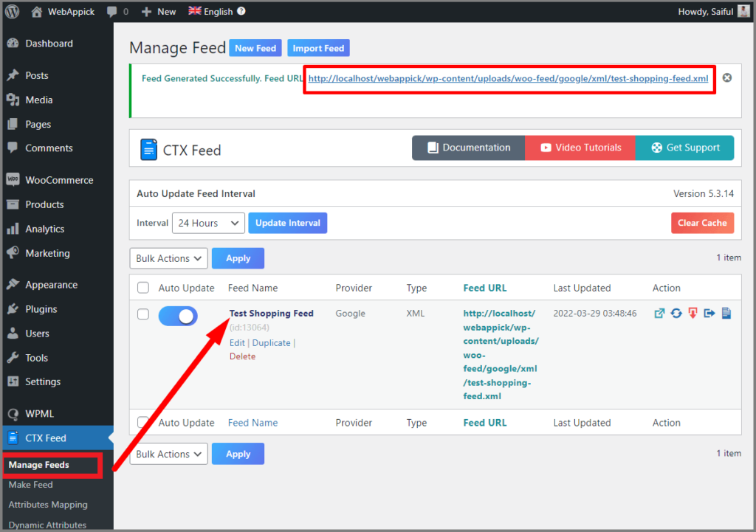The image size is (756, 532).
Task: Click the Settings sliders icon
Action: coord(13,381)
